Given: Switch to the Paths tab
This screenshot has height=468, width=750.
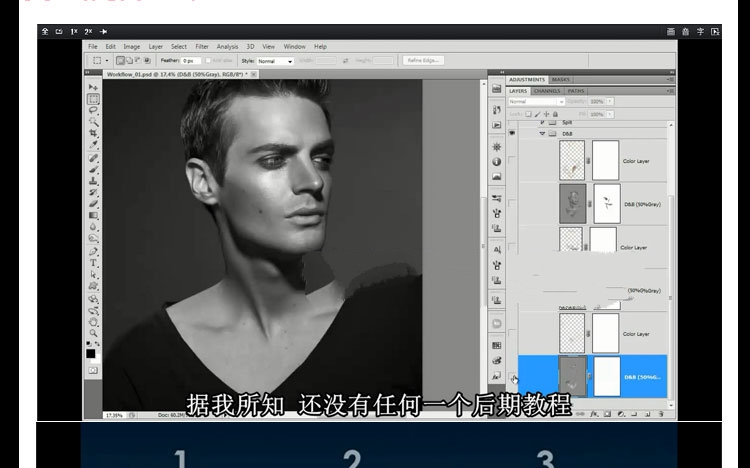Looking at the screenshot, I should (576, 91).
